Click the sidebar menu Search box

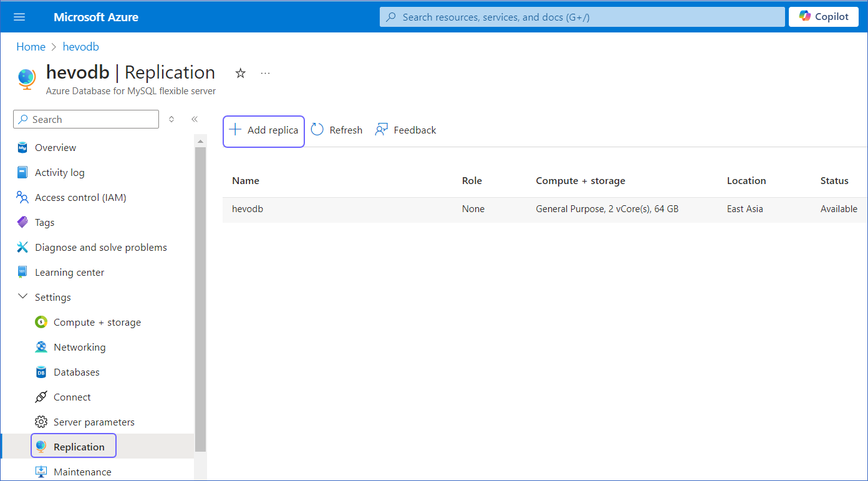click(86, 119)
